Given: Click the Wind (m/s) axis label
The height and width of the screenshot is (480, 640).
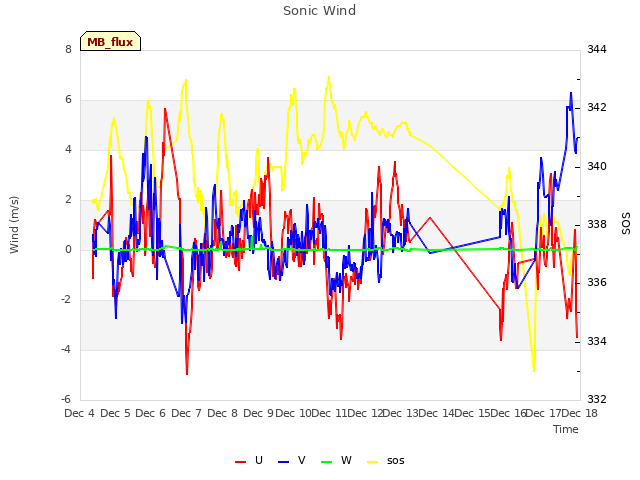Looking at the screenshot, I should [x=14, y=225].
